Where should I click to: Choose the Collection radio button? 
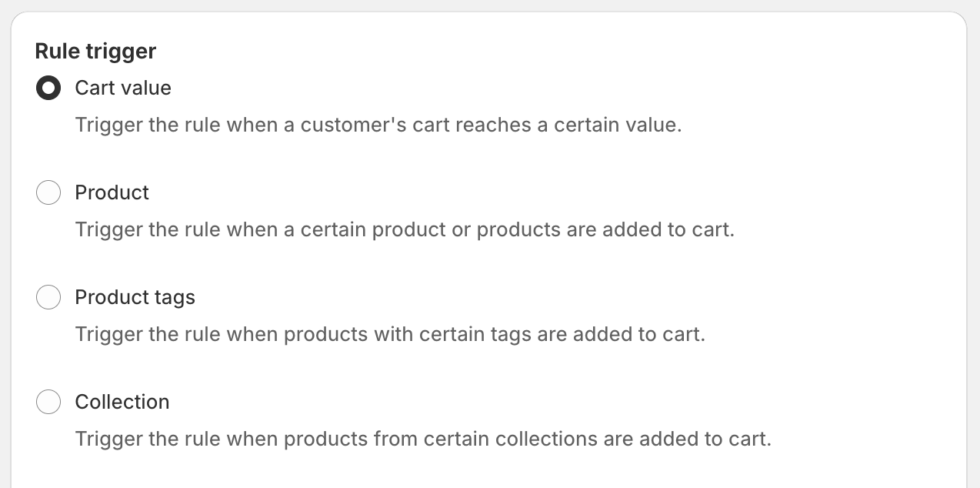pyautogui.click(x=48, y=402)
